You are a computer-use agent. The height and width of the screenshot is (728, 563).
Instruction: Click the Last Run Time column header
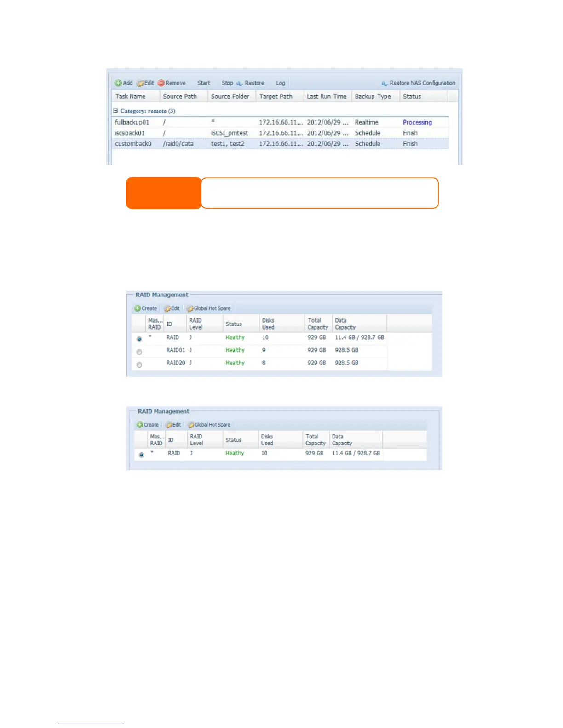pos(327,96)
